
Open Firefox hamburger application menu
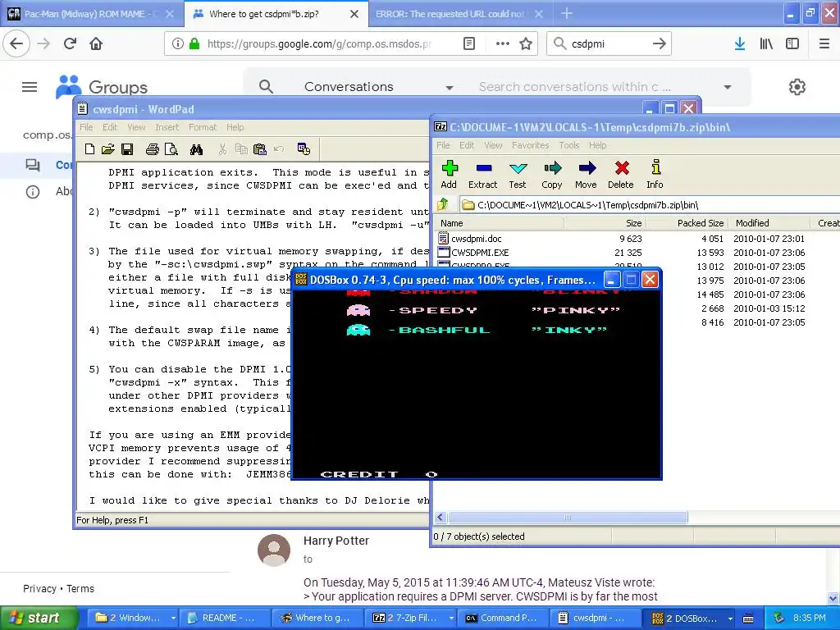coord(824,44)
